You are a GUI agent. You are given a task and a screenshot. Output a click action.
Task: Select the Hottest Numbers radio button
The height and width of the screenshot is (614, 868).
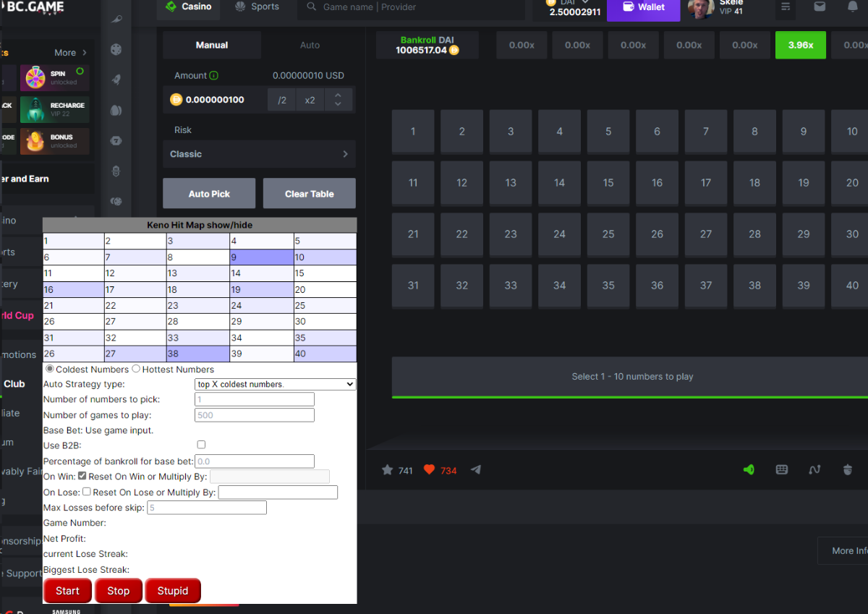[x=136, y=369]
